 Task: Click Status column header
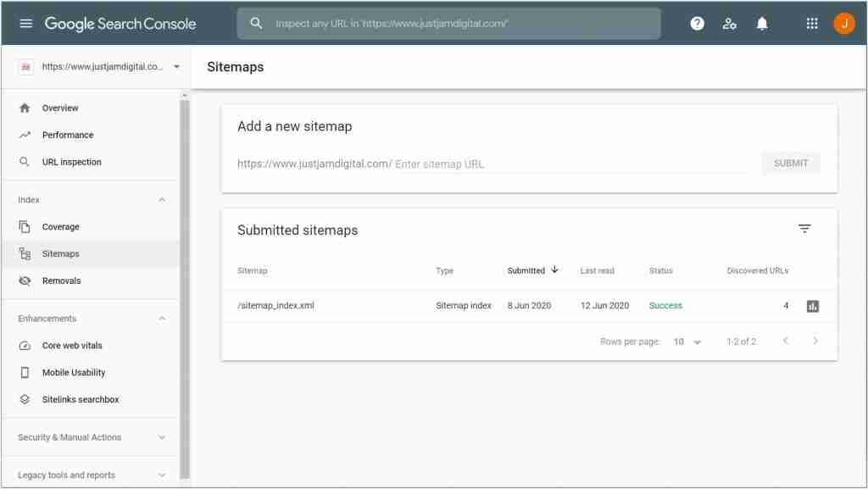coord(661,270)
